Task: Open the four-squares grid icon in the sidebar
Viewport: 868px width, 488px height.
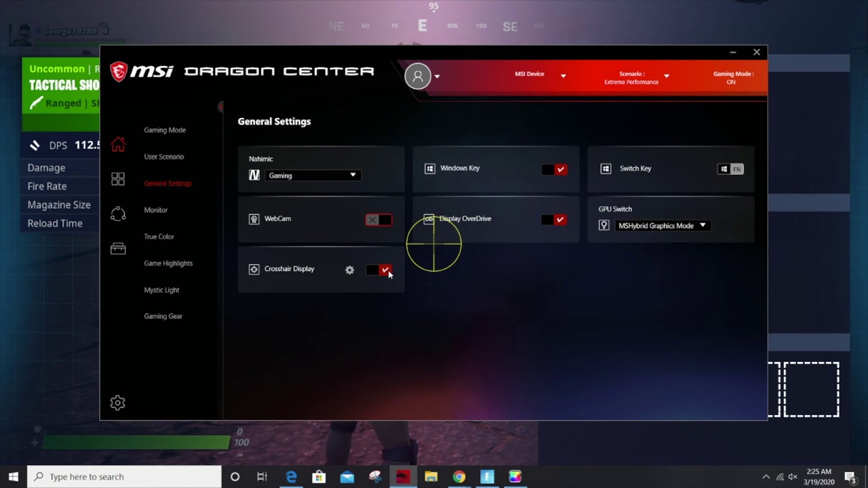Action: pyautogui.click(x=118, y=179)
